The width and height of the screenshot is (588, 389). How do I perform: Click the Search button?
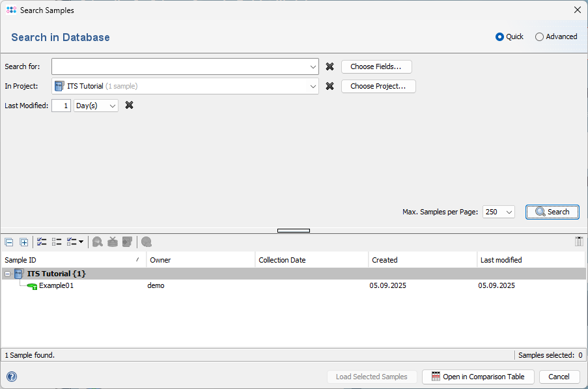point(552,211)
